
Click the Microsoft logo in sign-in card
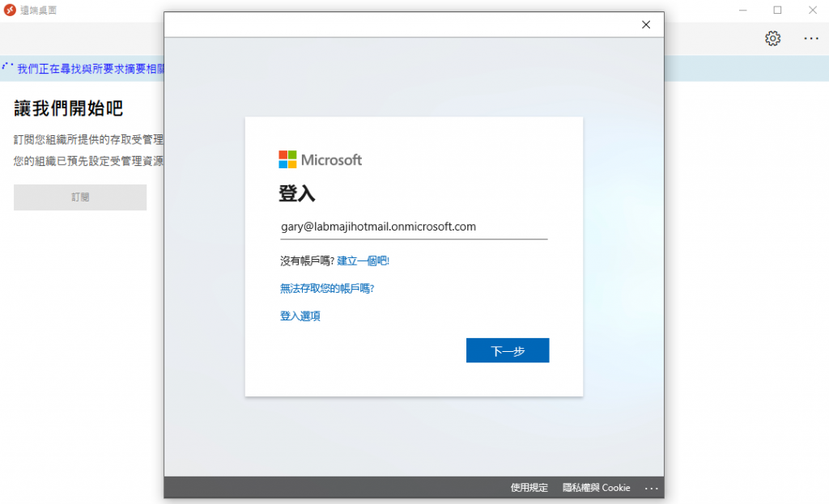point(320,159)
